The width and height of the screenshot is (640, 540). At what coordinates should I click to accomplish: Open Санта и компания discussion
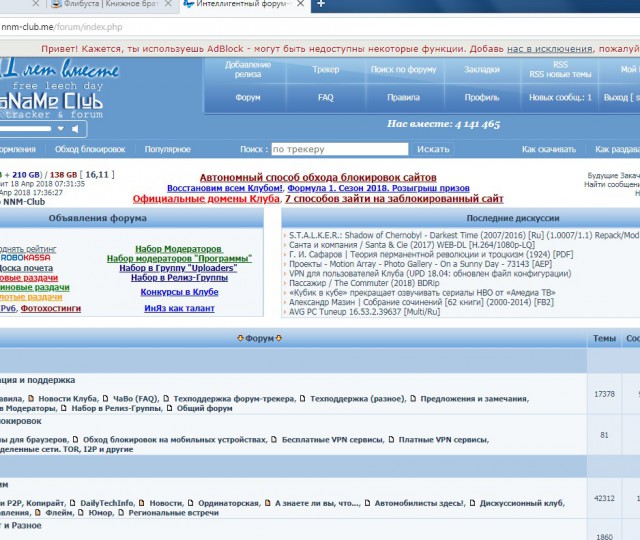tap(412, 245)
